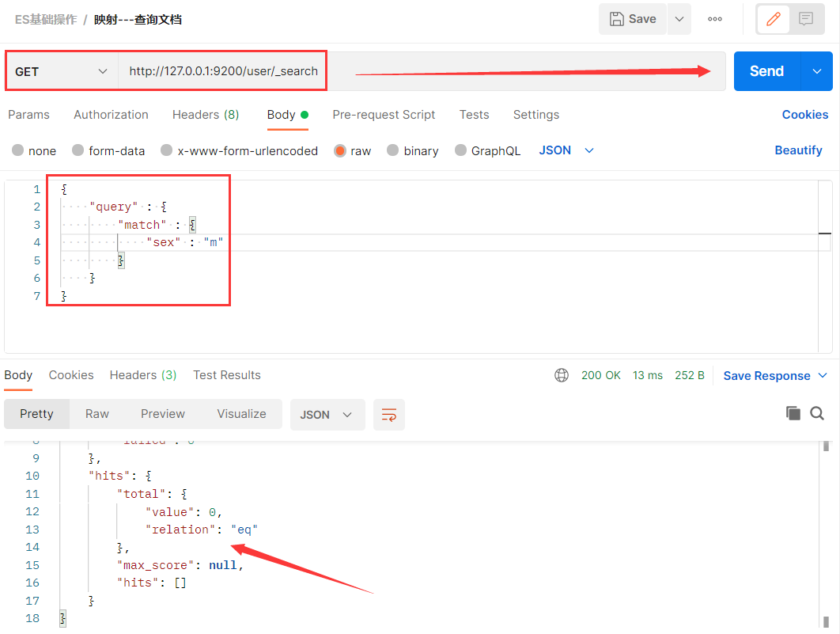840x634 pixels.
Task: Select the request Body tab
Action: (x=288, y=115)
